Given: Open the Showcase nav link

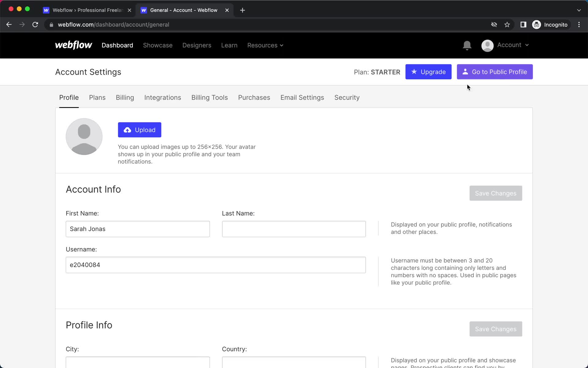Looking at the screenshot, I should pos(158,45).
